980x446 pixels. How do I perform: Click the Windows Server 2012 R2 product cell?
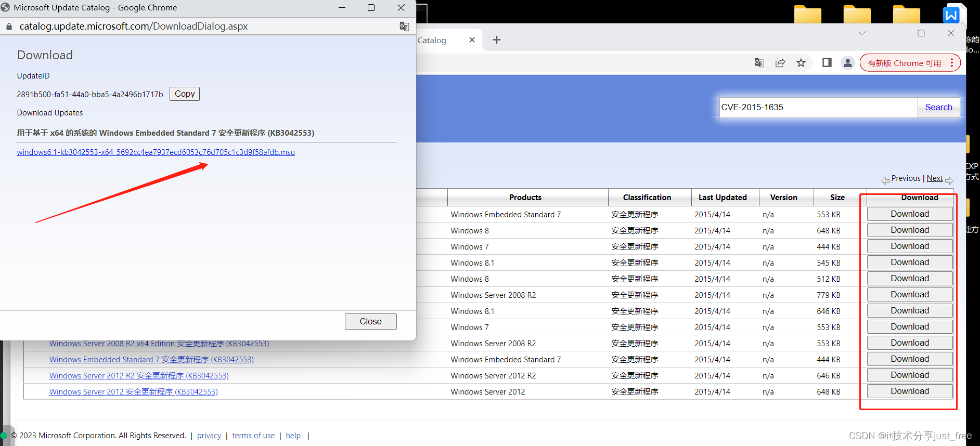tap(494, 376)
